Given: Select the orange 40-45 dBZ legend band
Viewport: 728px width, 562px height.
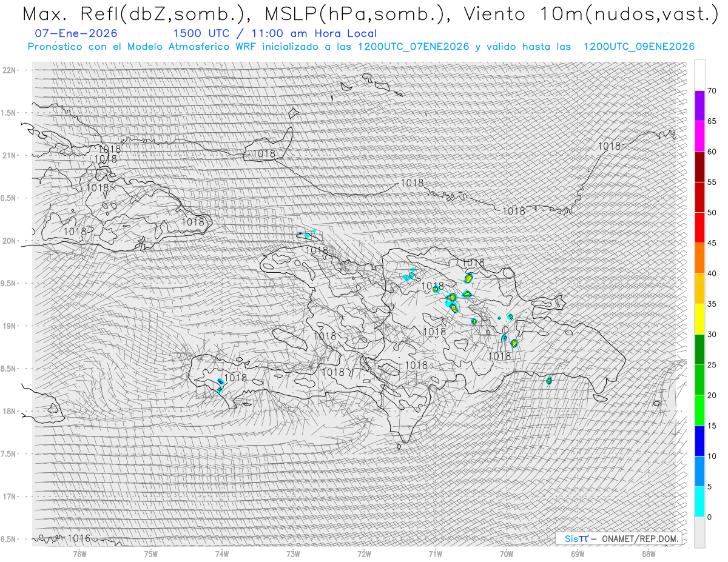Looking at the screenshot, I should point(699,258).
